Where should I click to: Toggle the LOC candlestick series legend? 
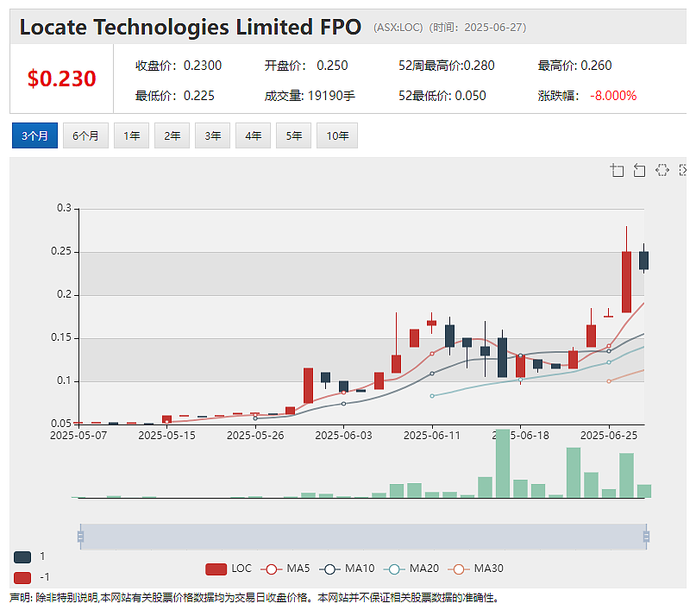pyautogui.click(x=229, y=569)
